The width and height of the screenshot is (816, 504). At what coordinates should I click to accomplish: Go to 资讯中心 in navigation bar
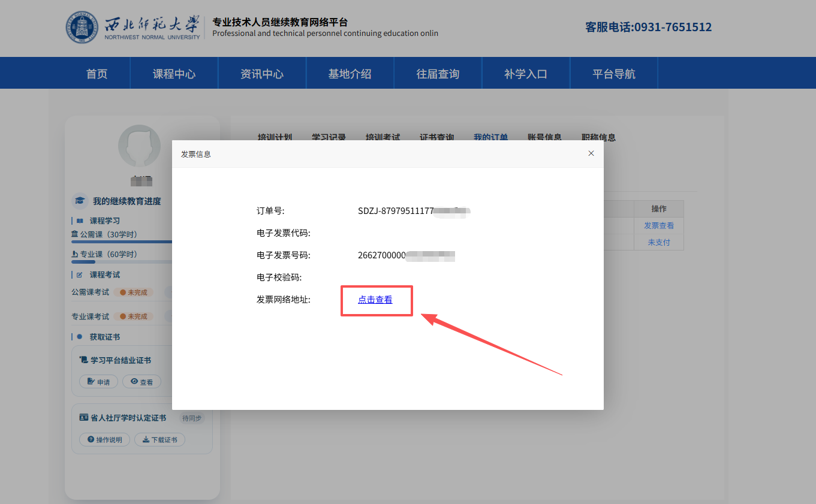tap(262, 74)
